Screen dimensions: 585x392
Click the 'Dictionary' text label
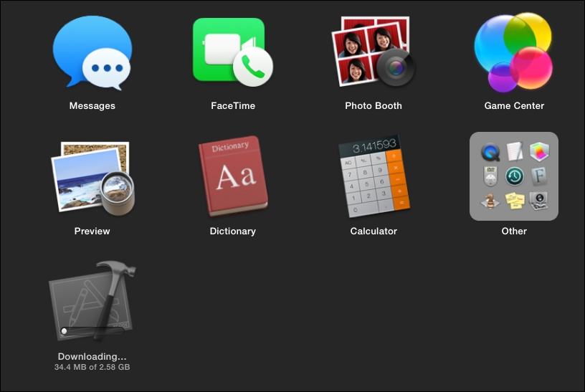click(233, 231)
